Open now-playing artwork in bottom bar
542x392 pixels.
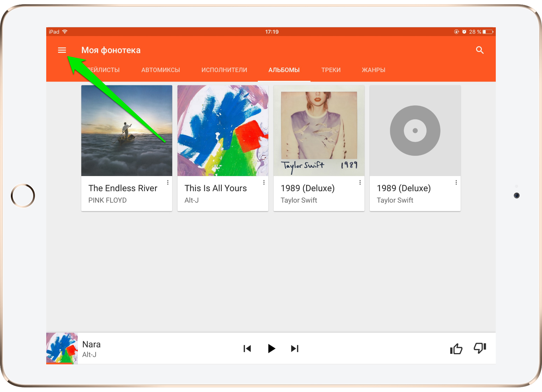[62, 349]
